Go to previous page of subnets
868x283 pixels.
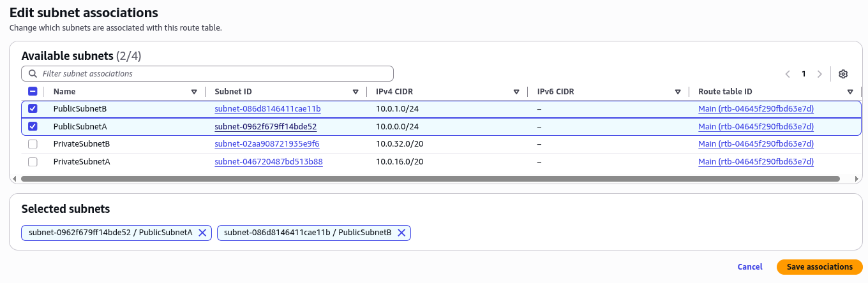(x=788, y=74)
